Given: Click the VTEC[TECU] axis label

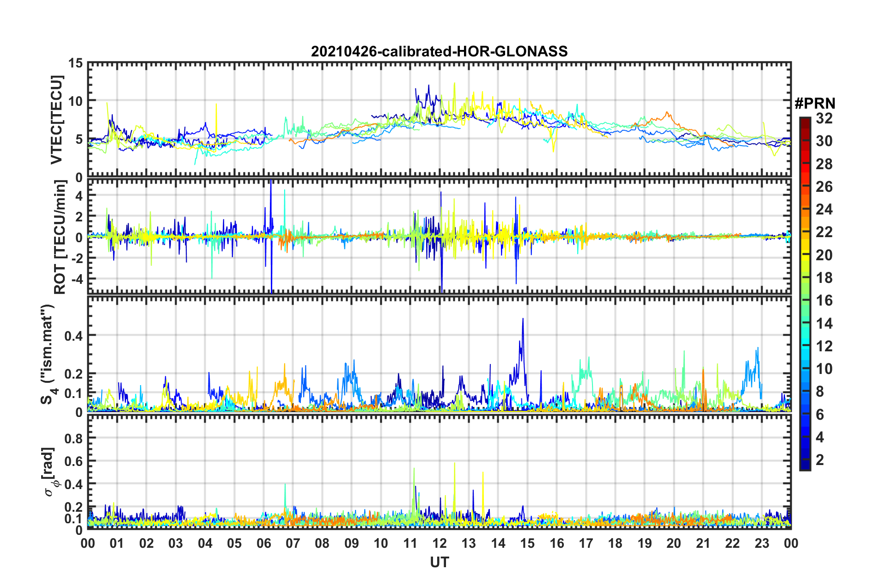Looking at the screenshot, I should click(x=56, y=120).
